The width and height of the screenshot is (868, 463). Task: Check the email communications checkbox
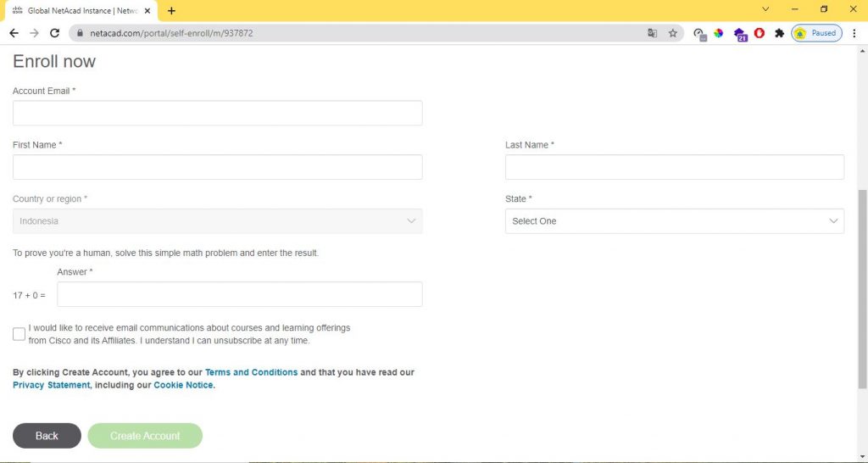click(19, 334)
